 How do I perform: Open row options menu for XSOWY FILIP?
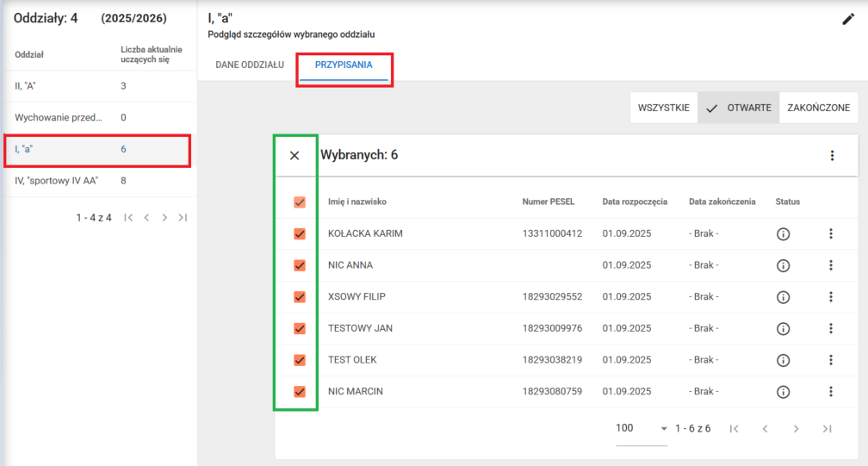[x=831, y=297]
